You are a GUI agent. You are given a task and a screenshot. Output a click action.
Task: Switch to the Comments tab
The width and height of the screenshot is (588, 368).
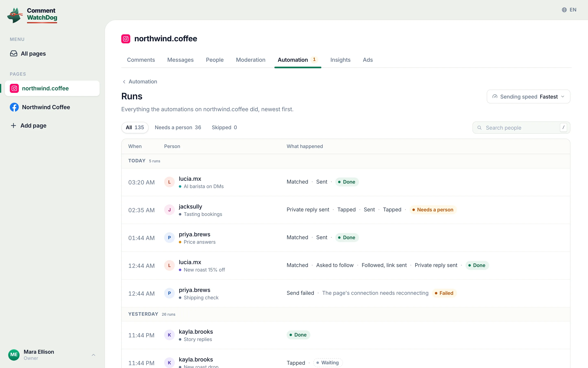pos(141,60)
